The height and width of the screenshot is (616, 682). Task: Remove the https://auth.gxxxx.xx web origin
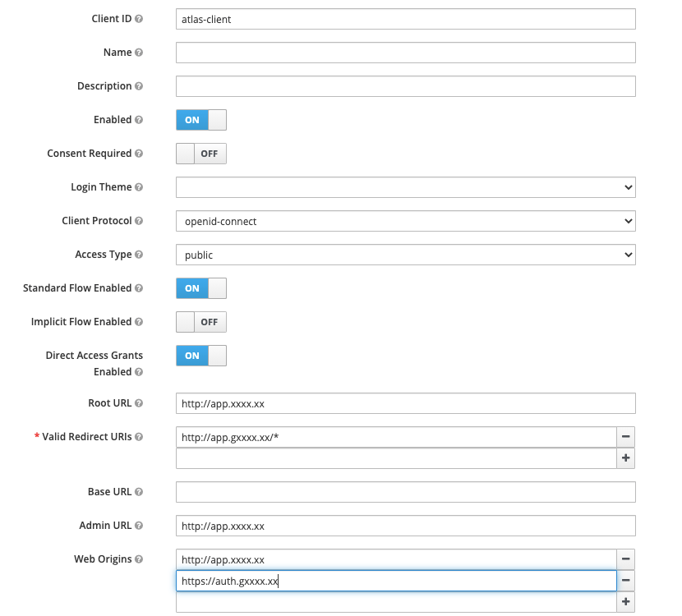(x=625, y=581)
